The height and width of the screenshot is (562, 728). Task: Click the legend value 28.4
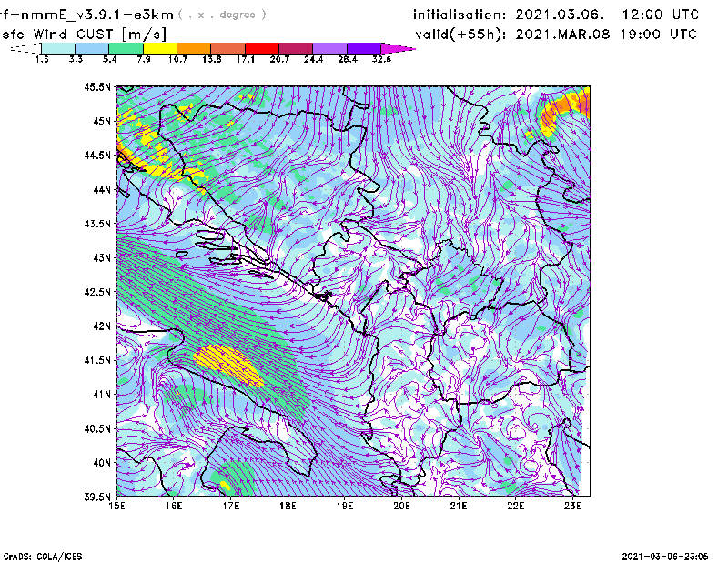tap(348, 59)
